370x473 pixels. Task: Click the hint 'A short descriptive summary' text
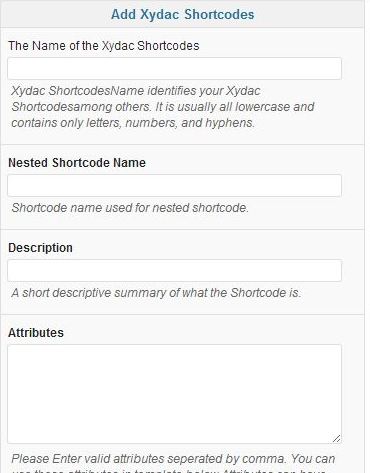click(156, 293)
